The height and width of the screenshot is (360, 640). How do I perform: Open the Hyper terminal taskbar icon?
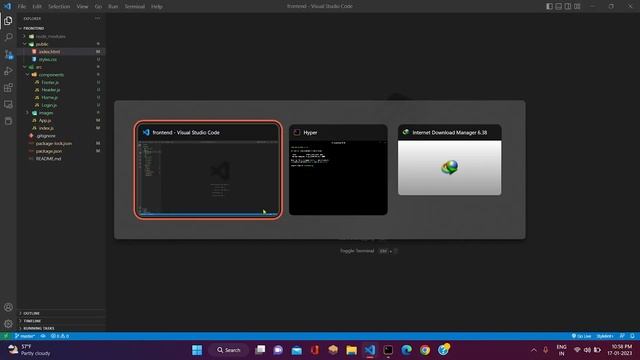tap(388, 350)
